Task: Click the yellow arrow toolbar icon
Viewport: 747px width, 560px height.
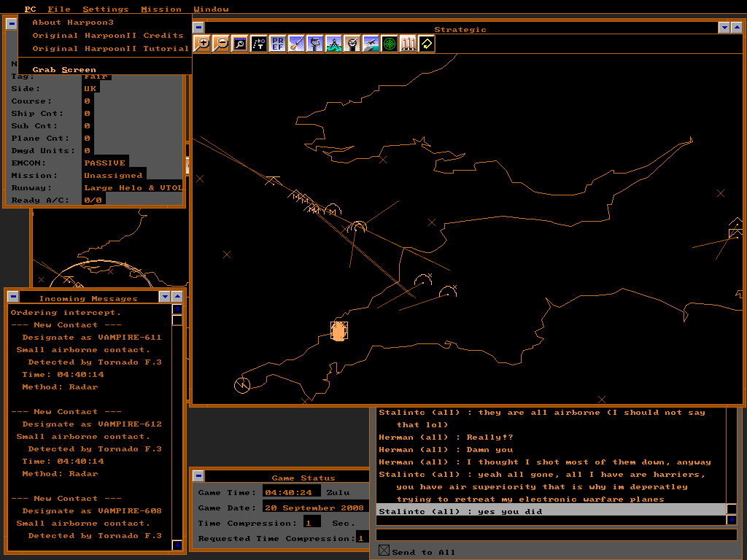Action: tap(427, 44)
